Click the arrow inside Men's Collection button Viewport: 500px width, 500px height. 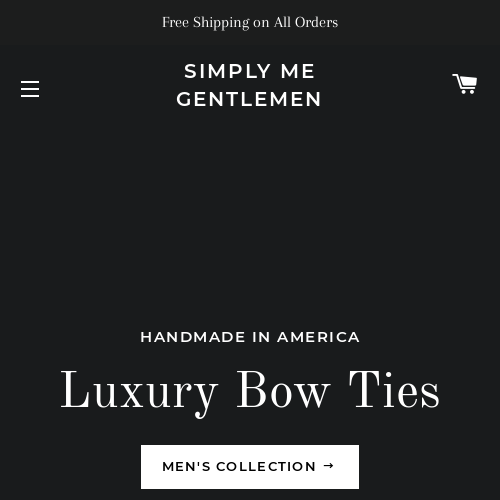[329, 466]
